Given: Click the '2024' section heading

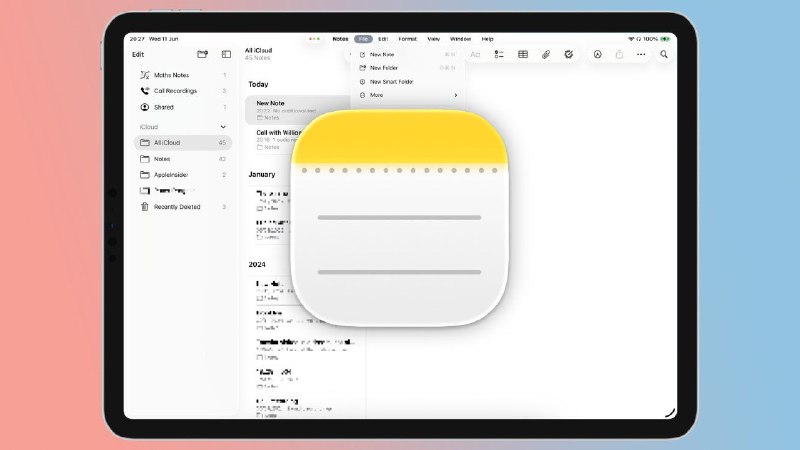Looking at the screenshot, I should click(x=257, y=264).
